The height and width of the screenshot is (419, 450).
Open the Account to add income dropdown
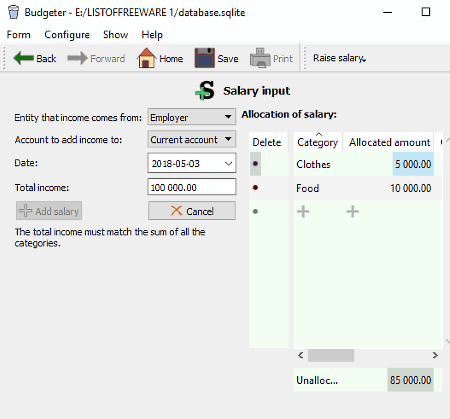(x=192, y=139)
